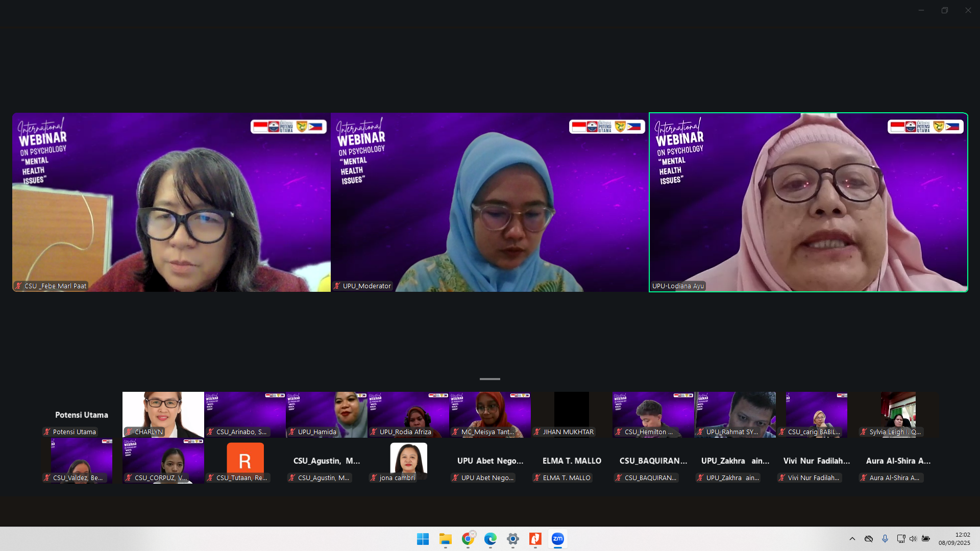The width and height of the screenshot is (980, 551).
Task: Click the cloud sync tray icon
Action: click(x=869, y=539)
